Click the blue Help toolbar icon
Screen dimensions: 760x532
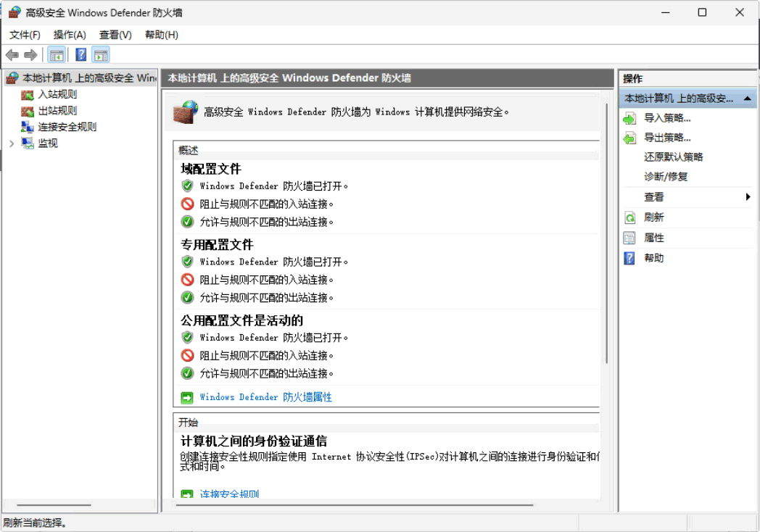(81, 55)
